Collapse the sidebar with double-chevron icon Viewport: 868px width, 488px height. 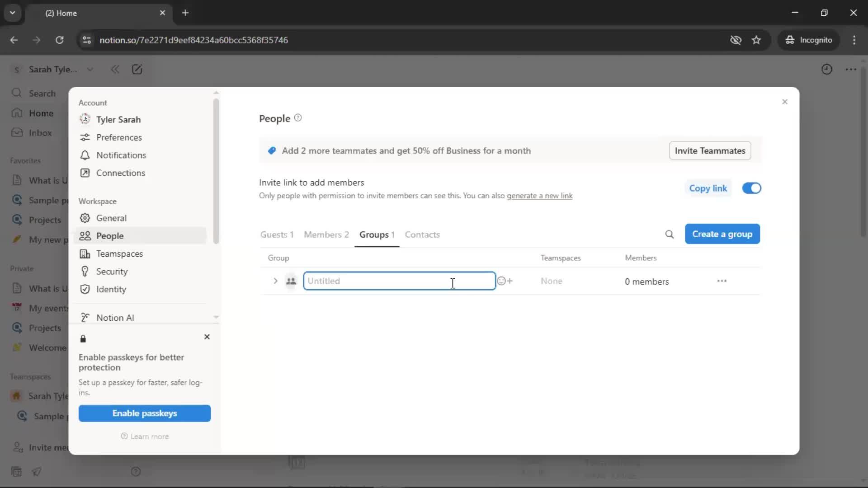[115, 69]
